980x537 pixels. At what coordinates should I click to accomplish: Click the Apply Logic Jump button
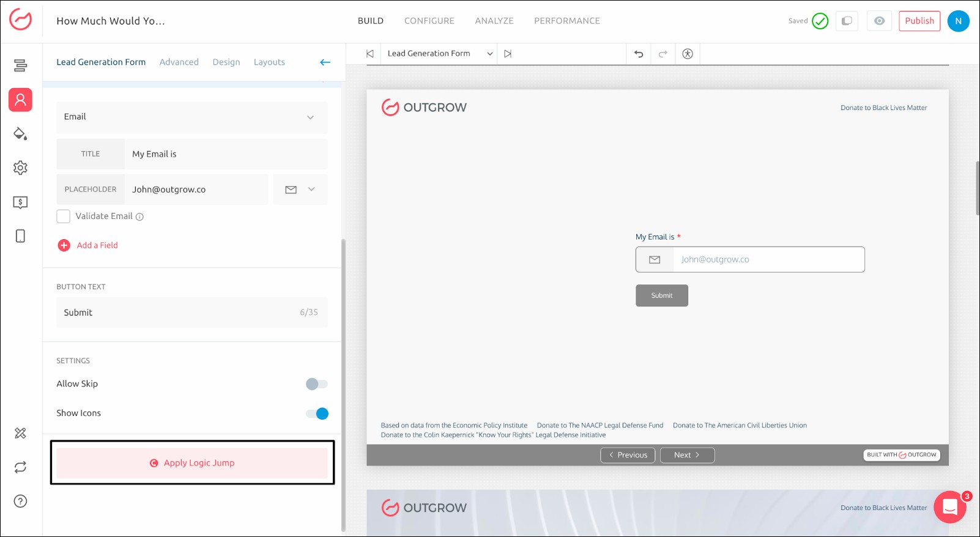192,463
